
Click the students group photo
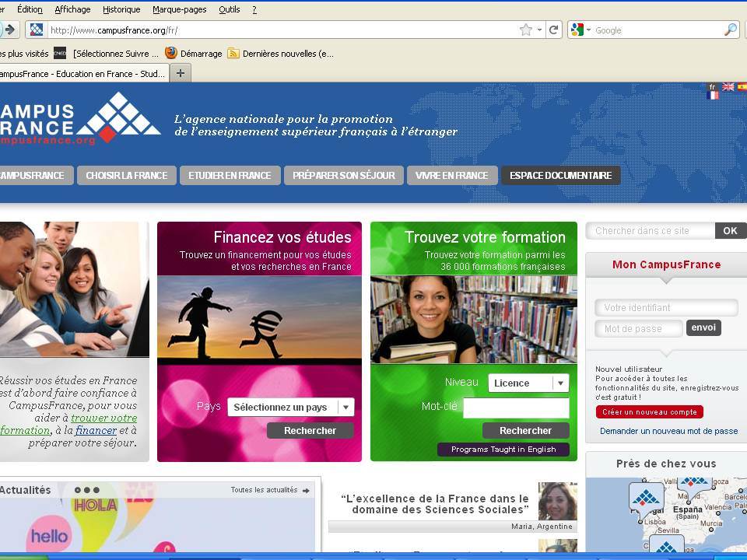point(74,289)
